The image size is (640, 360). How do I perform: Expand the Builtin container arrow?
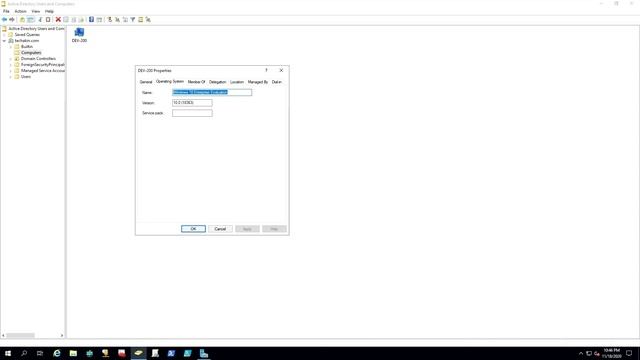coord(11,47)
